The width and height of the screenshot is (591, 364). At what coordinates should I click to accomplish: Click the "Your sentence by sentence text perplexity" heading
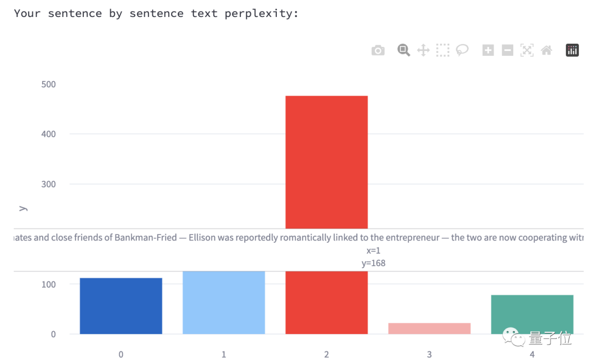(157, 14)
